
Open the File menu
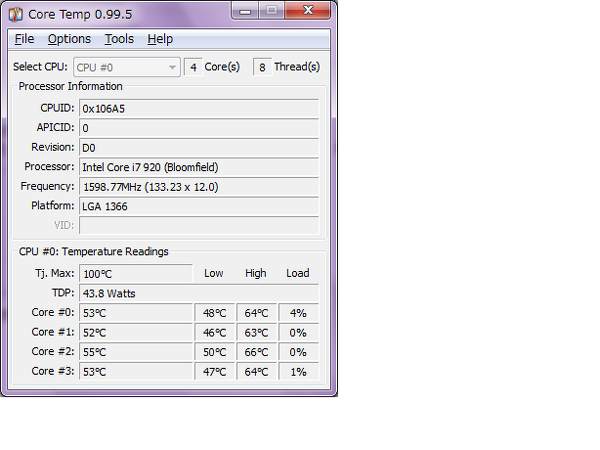click(x=24, y=39)
